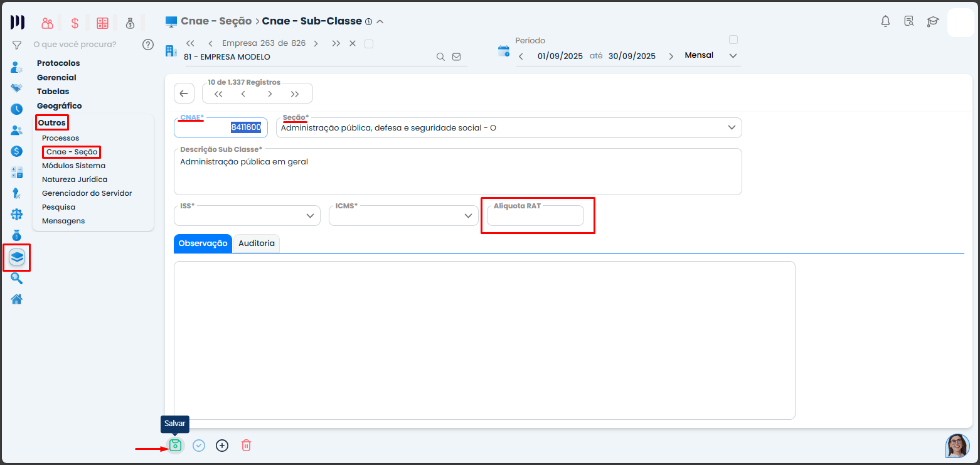Switch to the Observação tab
Screen dimensions: 980x465
(203, 243)
